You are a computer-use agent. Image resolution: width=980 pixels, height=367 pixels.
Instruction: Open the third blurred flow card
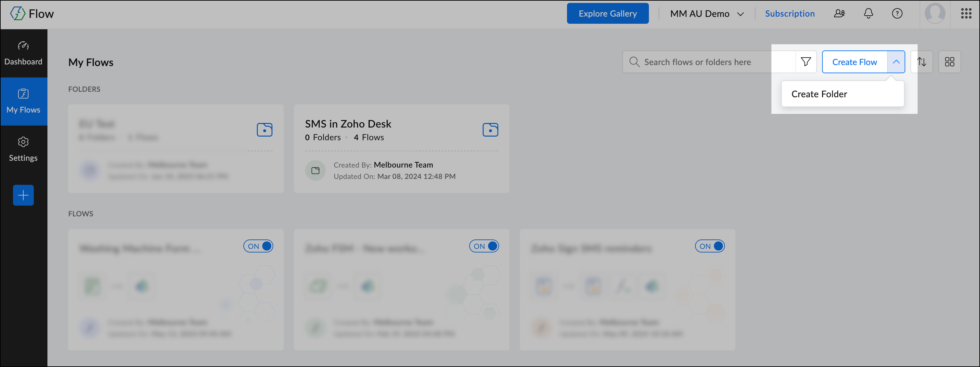pos(627,290)
